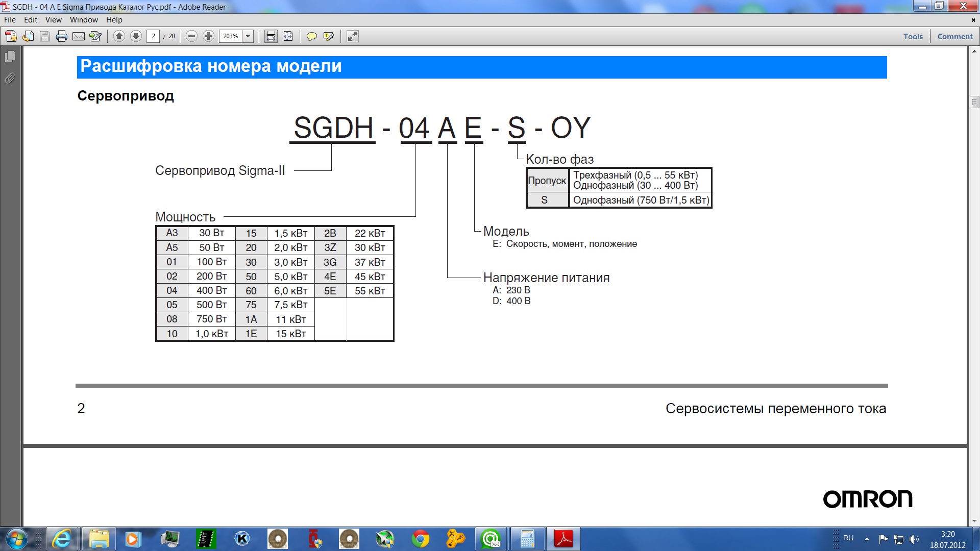Go to next page arrow
Image resolution: width=980 pixels, height=551 pixels.
[x=136, y=36]
